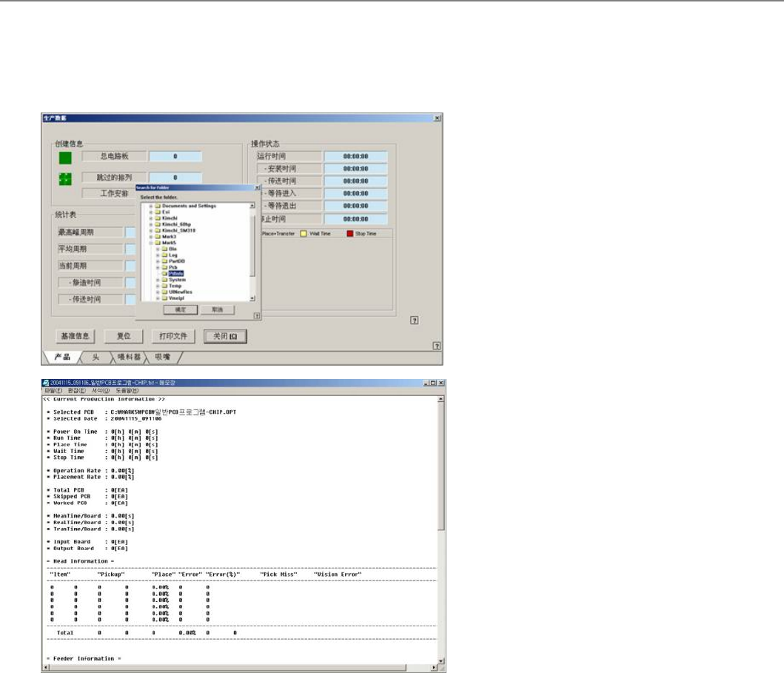Viewport: 784px width, 673px height.
Task: Click the 基准信息 button
Action: pyautogui.click(x=75, y=336)
